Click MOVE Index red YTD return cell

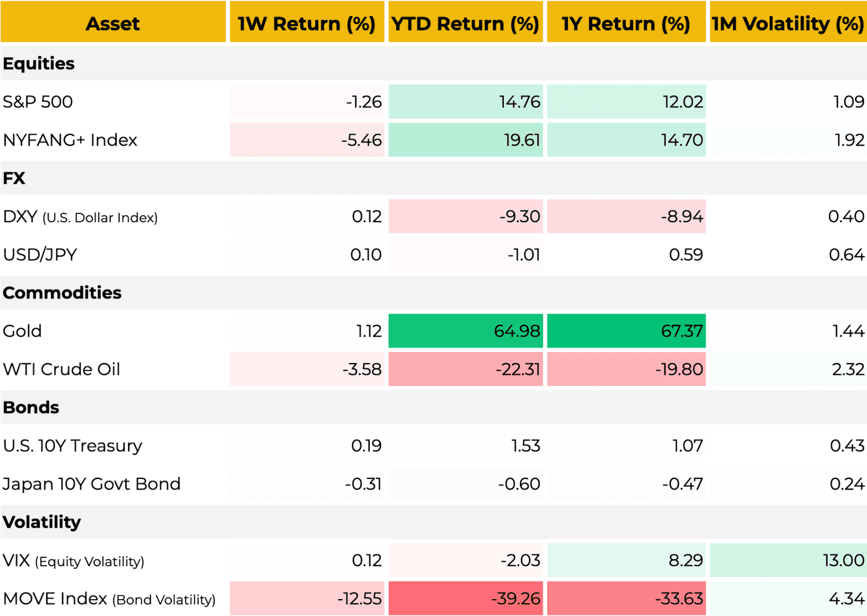[466, 599]
